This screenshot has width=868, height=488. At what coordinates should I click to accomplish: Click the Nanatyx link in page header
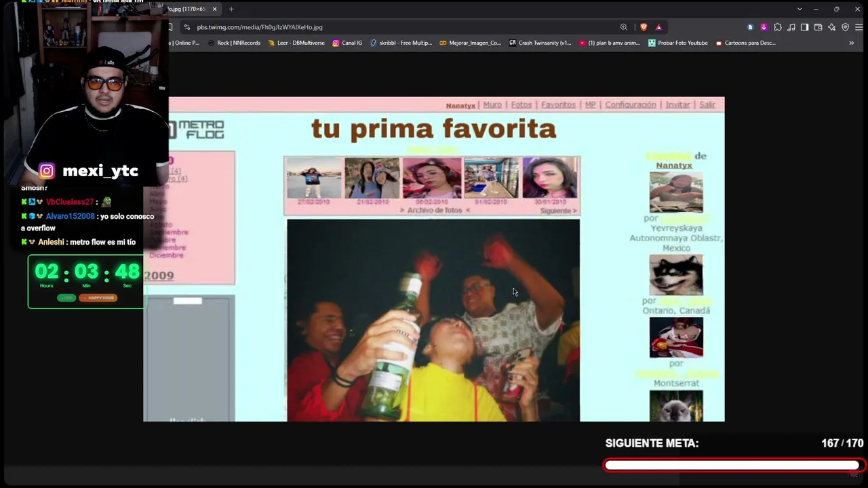(460, 106)
